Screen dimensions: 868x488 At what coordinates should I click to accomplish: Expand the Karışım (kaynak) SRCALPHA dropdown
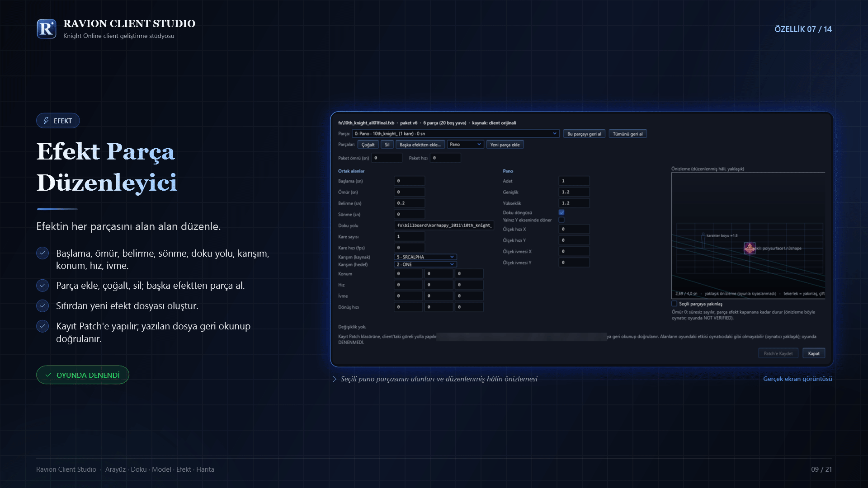tap(425, 257)
